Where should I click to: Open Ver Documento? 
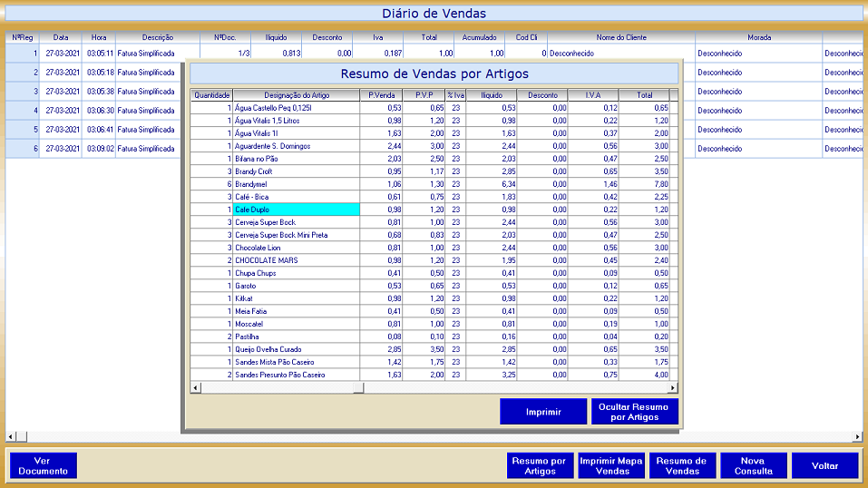(x=44, y=465)
